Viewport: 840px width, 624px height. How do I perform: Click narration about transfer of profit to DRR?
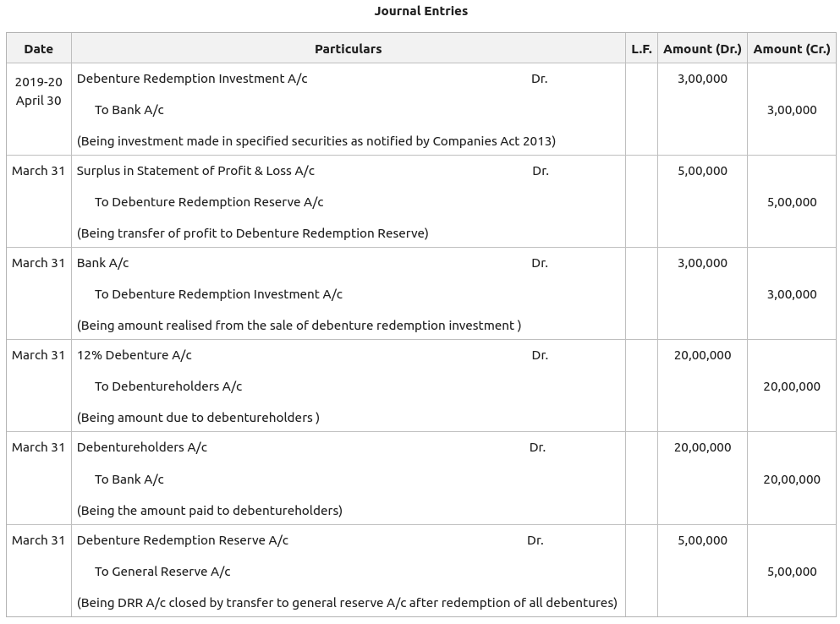point(252,233)
